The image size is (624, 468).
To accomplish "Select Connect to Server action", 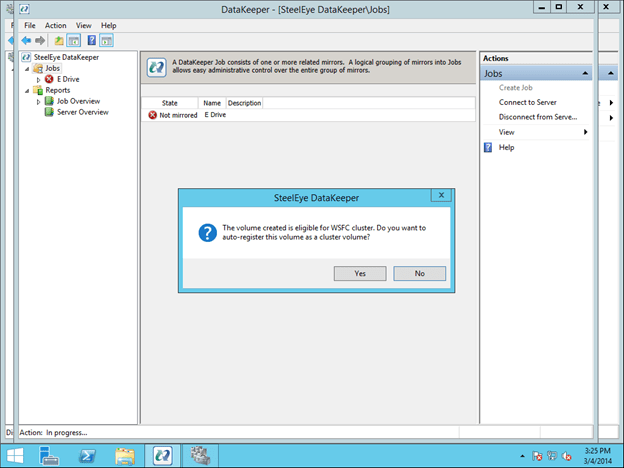I will click(527, 102).
